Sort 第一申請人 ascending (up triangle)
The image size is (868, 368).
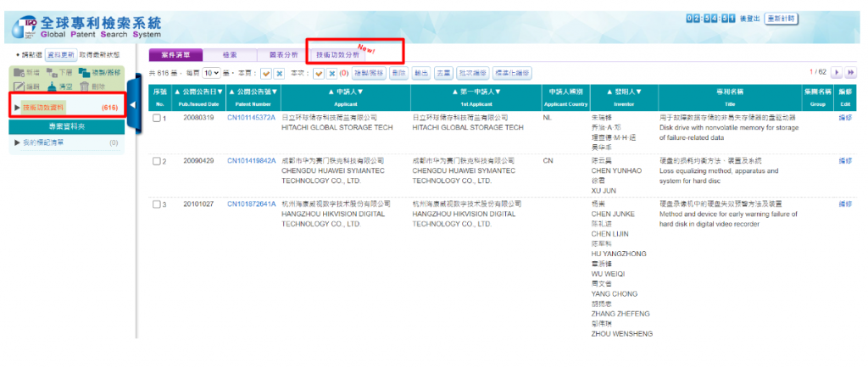tap(455, 92)
